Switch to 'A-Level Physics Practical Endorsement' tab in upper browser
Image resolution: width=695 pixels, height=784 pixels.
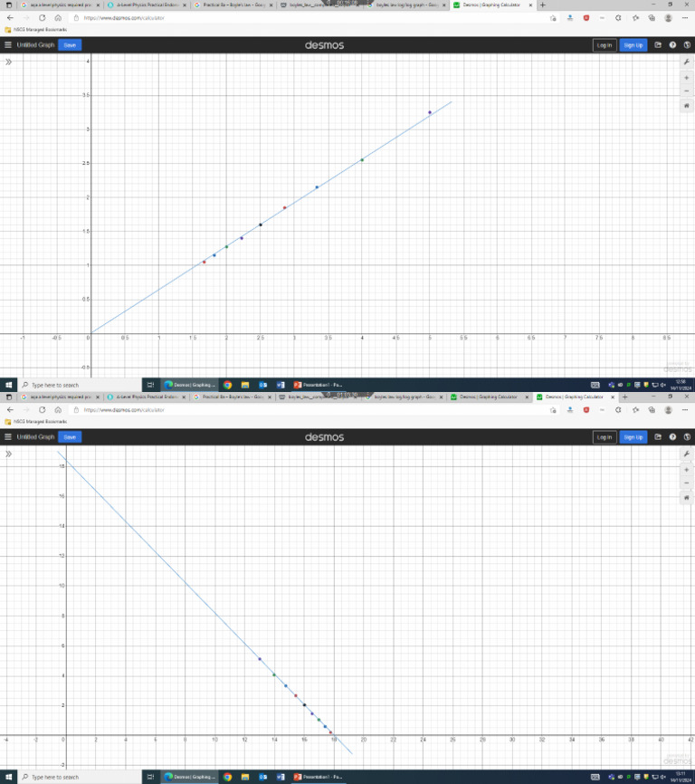(147, 5)
